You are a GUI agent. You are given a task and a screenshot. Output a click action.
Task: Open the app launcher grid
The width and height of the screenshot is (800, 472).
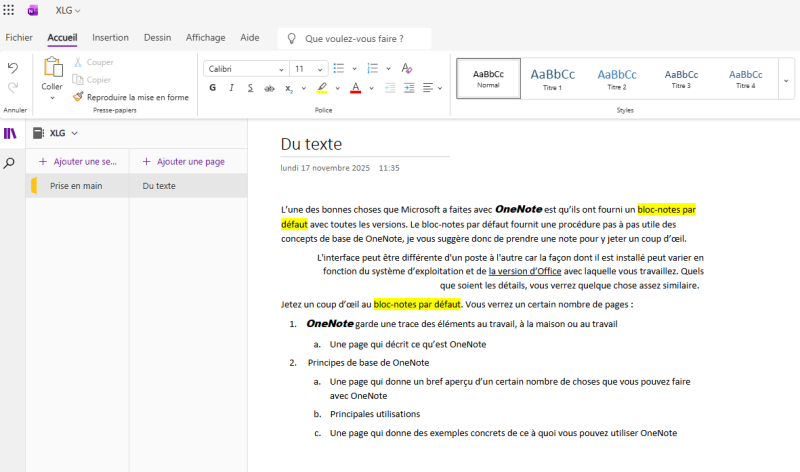tap(9, 10)
